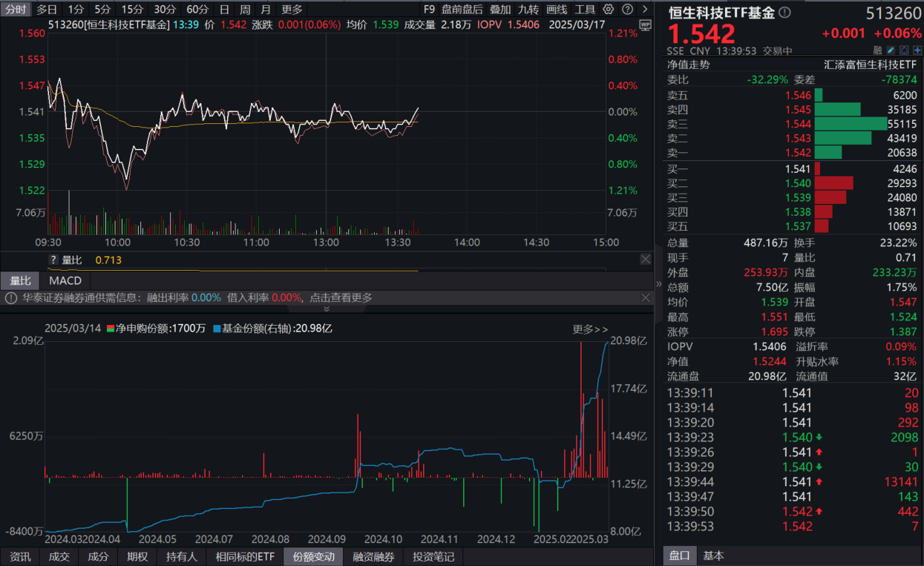
Task: Select the F9 shortcut in the toolbar
Action: [x=428, y=9]
